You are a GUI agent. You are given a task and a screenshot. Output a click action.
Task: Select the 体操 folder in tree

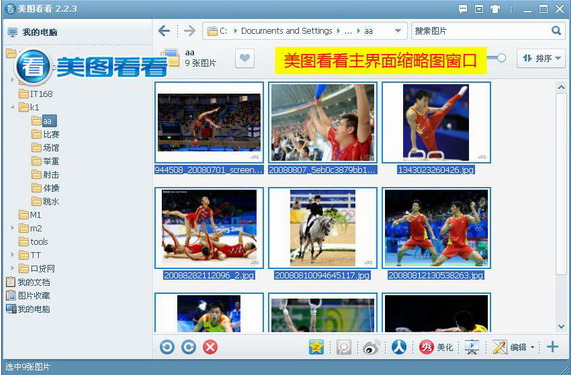point(46,188)
